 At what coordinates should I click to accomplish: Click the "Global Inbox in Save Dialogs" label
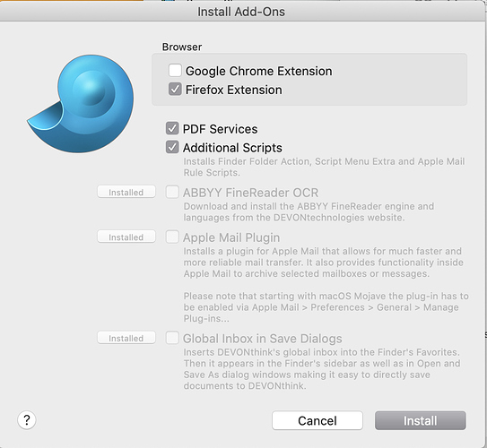pos(263,339)
